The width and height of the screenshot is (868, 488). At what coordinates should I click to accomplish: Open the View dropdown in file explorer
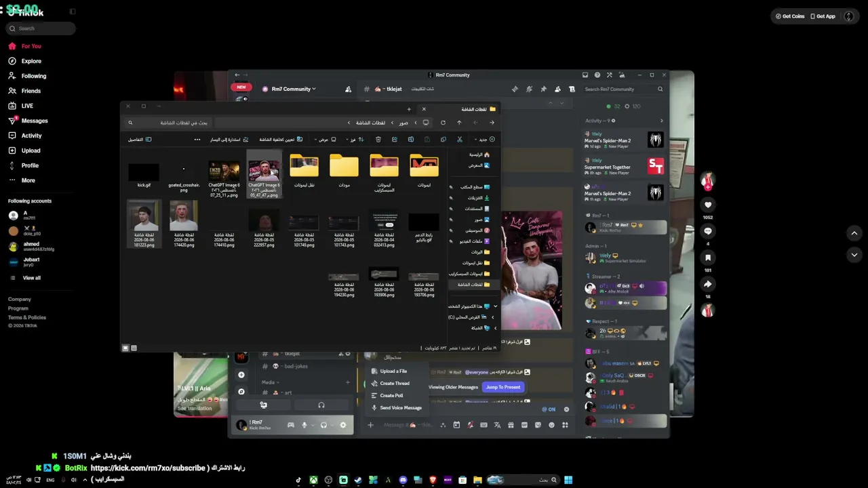325,140
